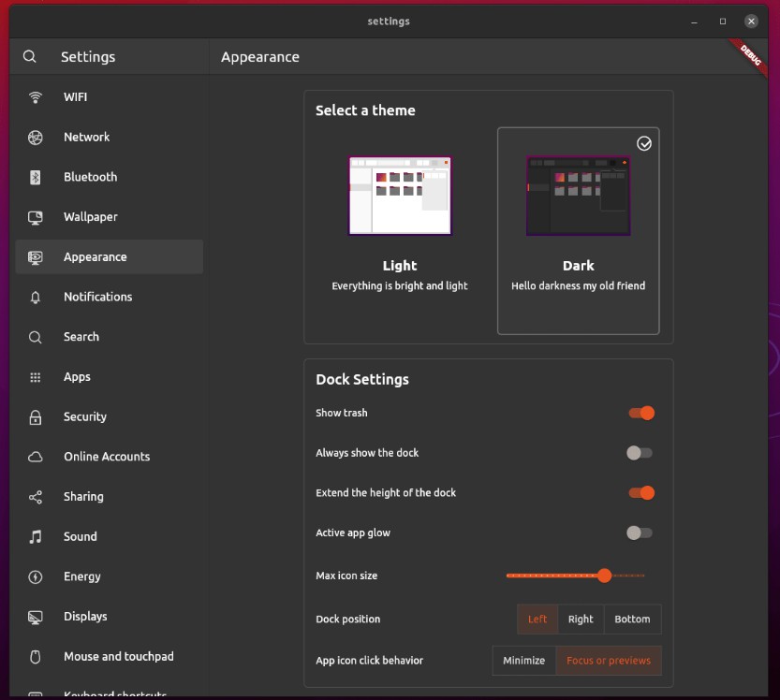Set dock position to Bottom
This screenshot has width=780, height=700.
point(632,619)
